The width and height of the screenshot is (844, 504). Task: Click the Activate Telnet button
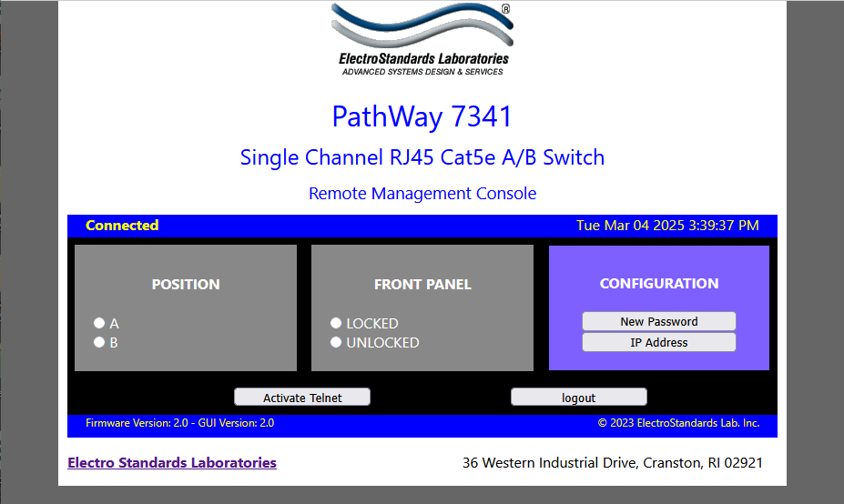[x=302, y=397]
